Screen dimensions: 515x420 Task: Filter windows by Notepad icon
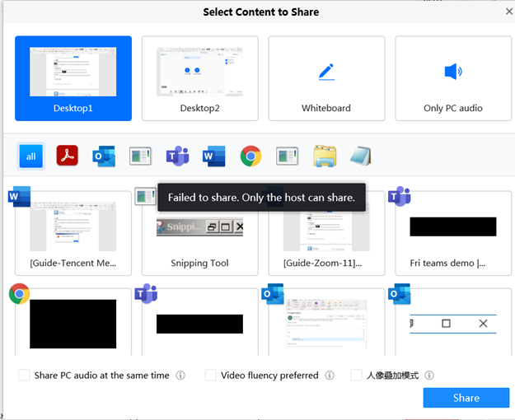pyautogui.click(x=360, y=156)
